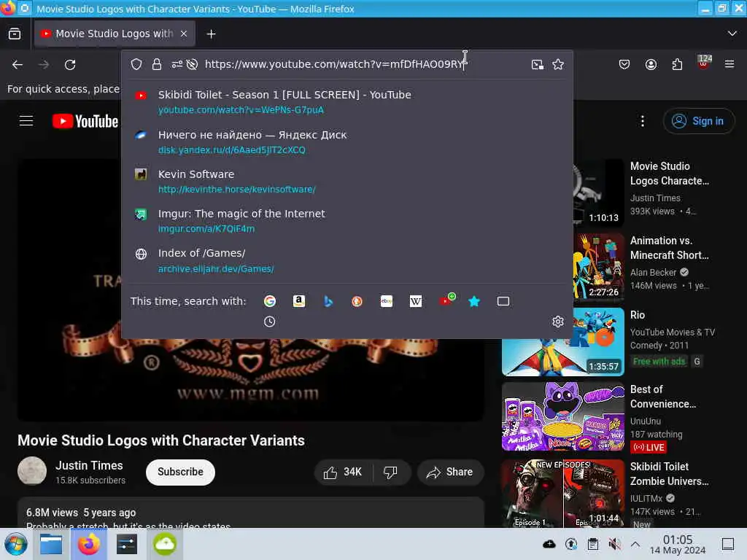
Task: Open the Firefox View icon left of the tab
Action: point(15,34)
